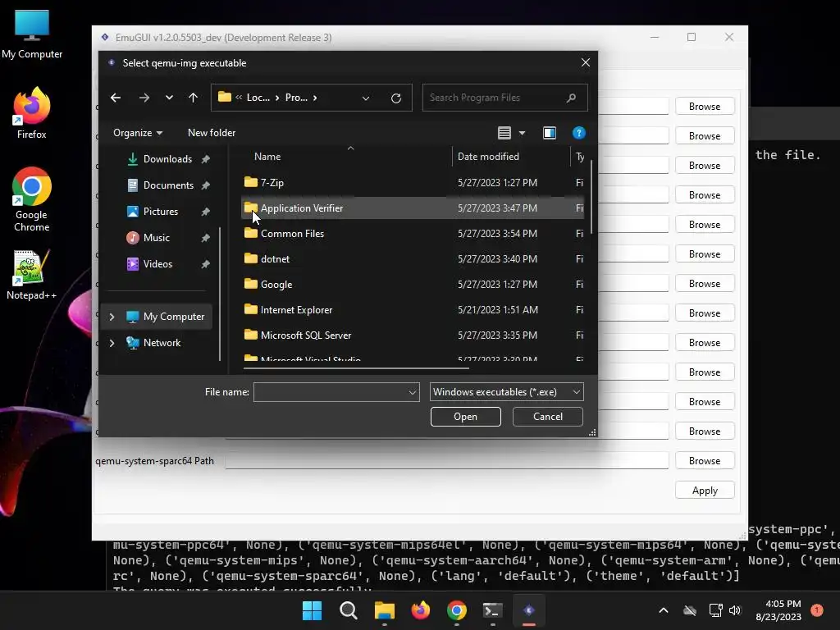
Task: Cancel the file selection dialog
Action: click(547, 417)
